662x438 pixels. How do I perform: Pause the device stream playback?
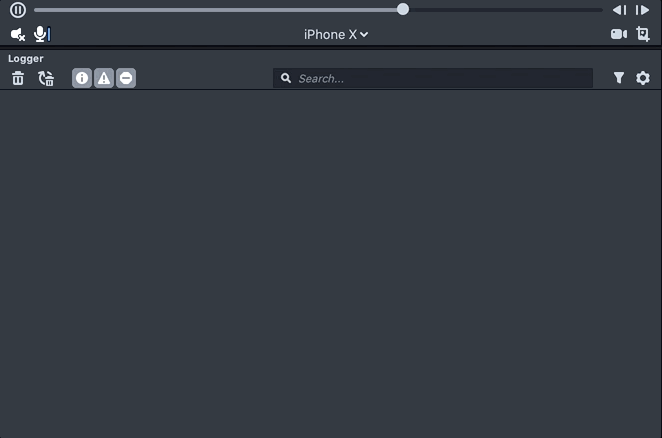[x=18, y=10]
